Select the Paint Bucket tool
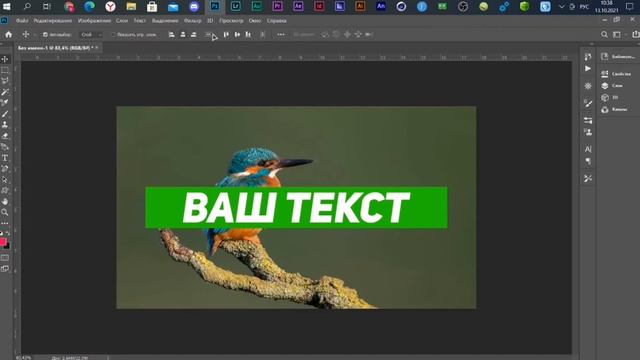The height and width of the screenshot is (360, 640). pyautogui.click(x=5, y=147)
